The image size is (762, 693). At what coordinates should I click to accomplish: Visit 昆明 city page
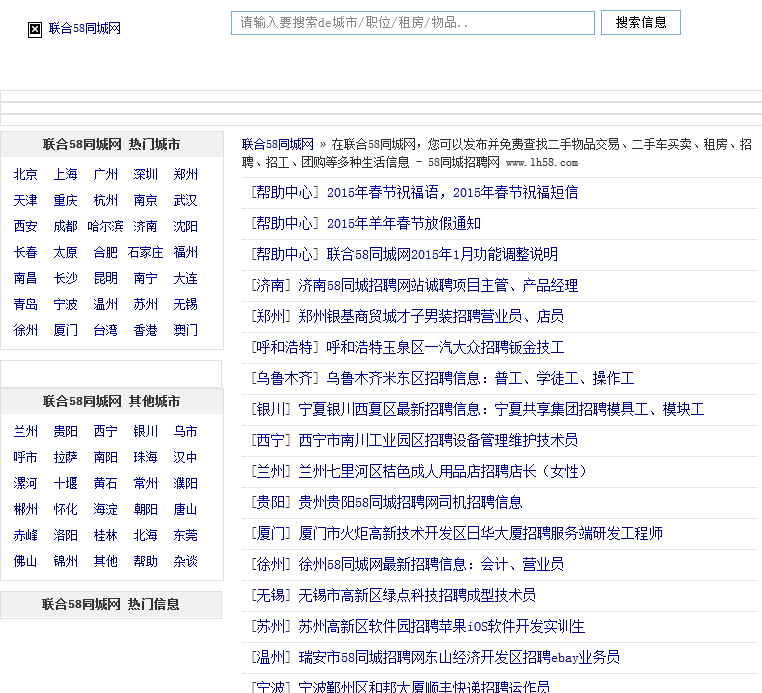[x=105, y=278]
